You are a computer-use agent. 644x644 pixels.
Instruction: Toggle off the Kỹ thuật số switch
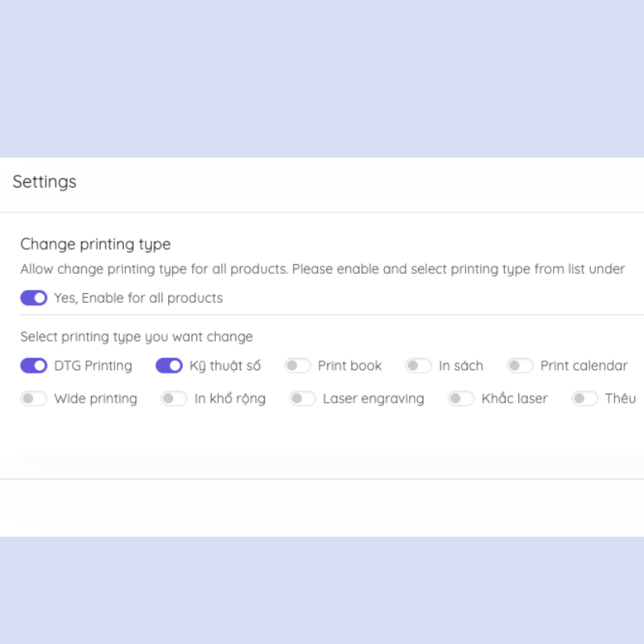coord(169,365)
